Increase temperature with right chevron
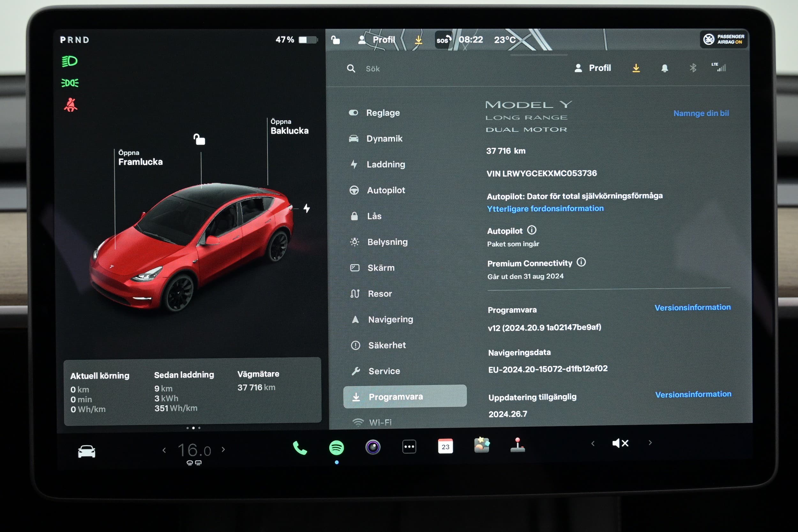The image size is (798, 532). point(223,450)
